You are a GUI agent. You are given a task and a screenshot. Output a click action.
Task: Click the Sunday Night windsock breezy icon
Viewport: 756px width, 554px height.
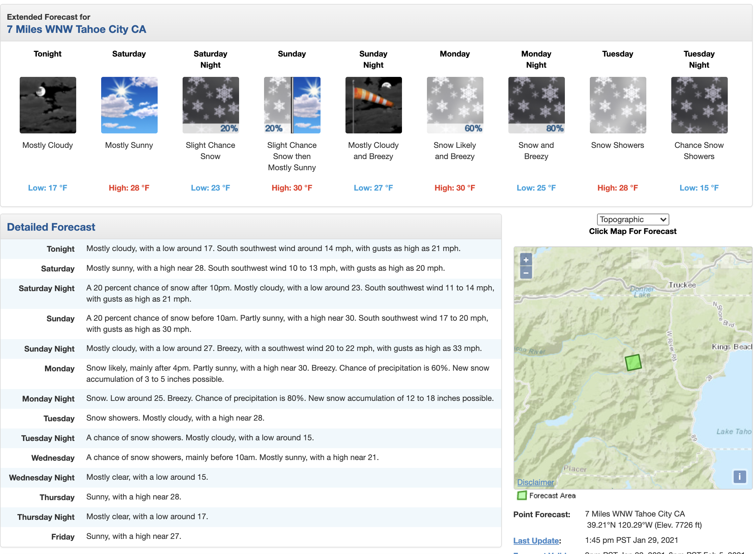(374, 105)
